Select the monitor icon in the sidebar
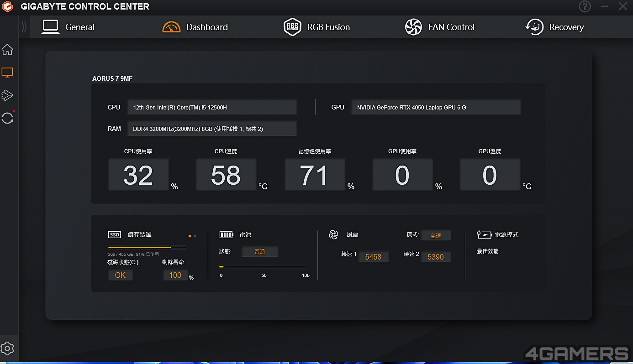Screen dimensions: 633x364 tap(7, 73)
